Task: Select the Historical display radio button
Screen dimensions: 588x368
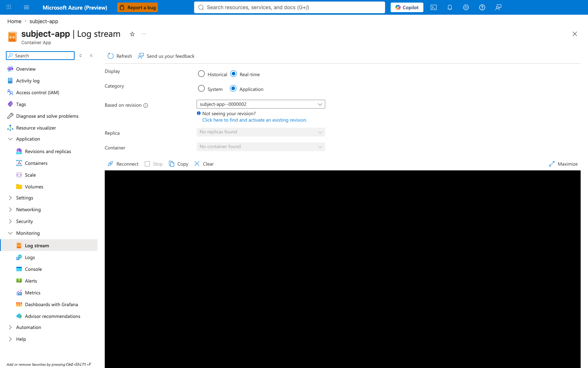Action: pyautogui.click(x=201, y=74)
